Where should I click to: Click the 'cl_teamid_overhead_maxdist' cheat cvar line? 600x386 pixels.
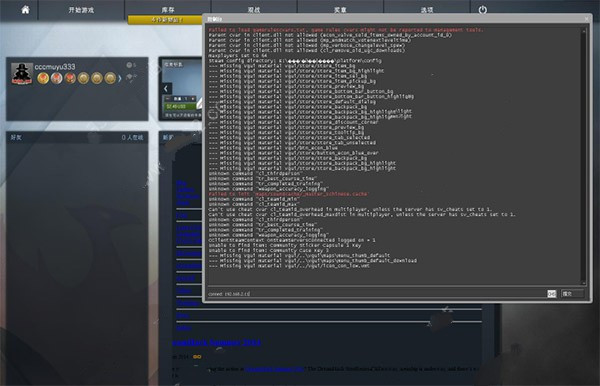pyautogui.click(x=362, y=214)
